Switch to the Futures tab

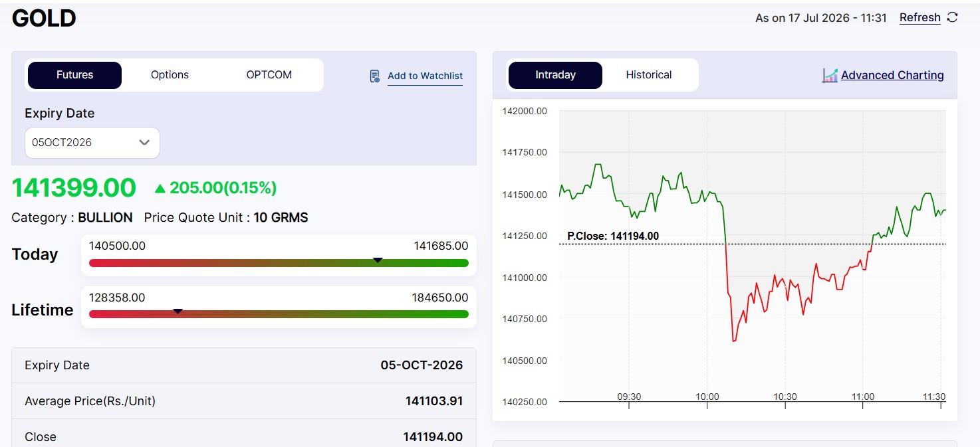(74, 75)
